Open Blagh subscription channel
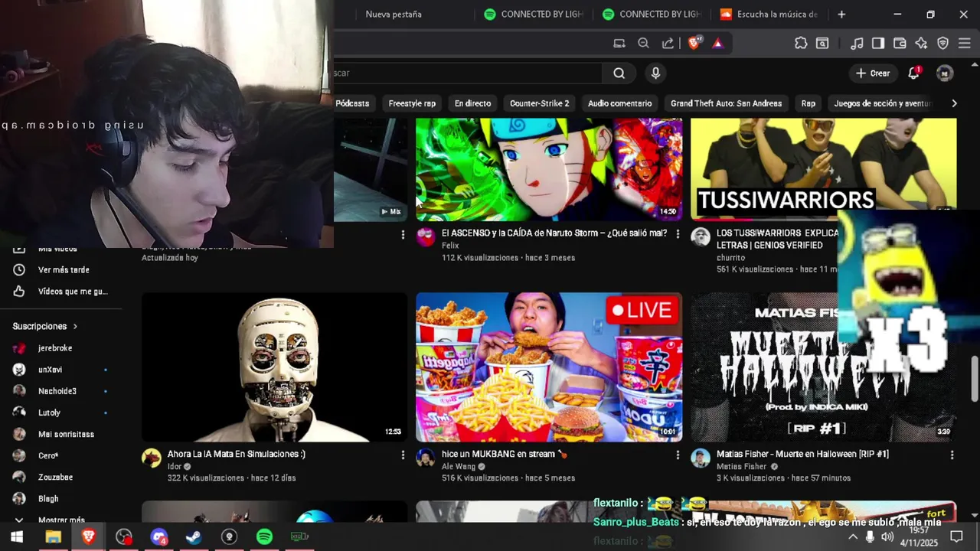This screenshot has height=551, width=980. [48, 498]
